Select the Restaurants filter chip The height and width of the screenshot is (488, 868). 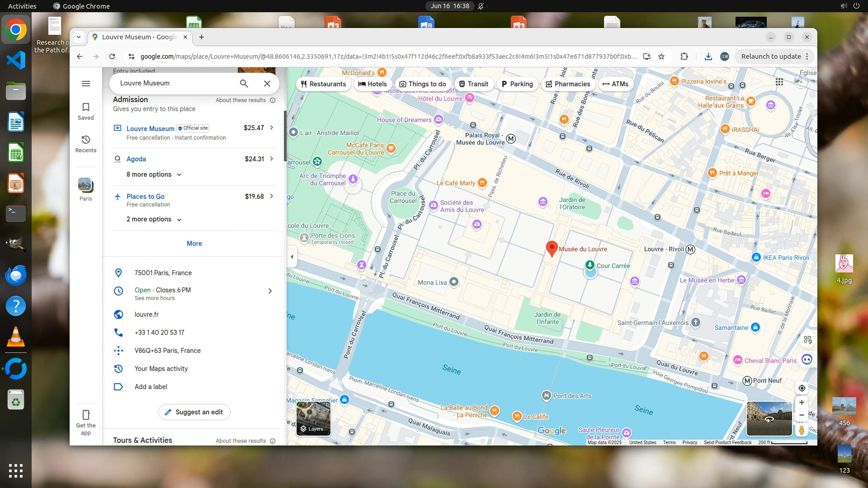pos(323,84)
